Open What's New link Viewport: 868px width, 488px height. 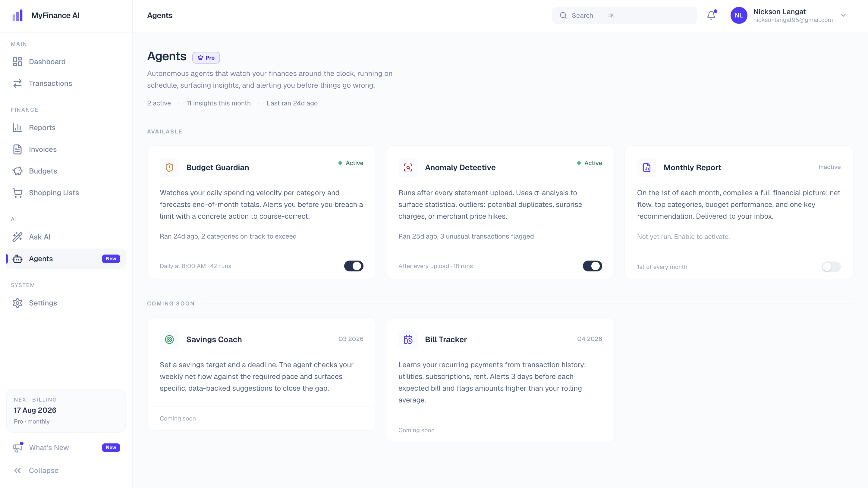coord(66,448)
